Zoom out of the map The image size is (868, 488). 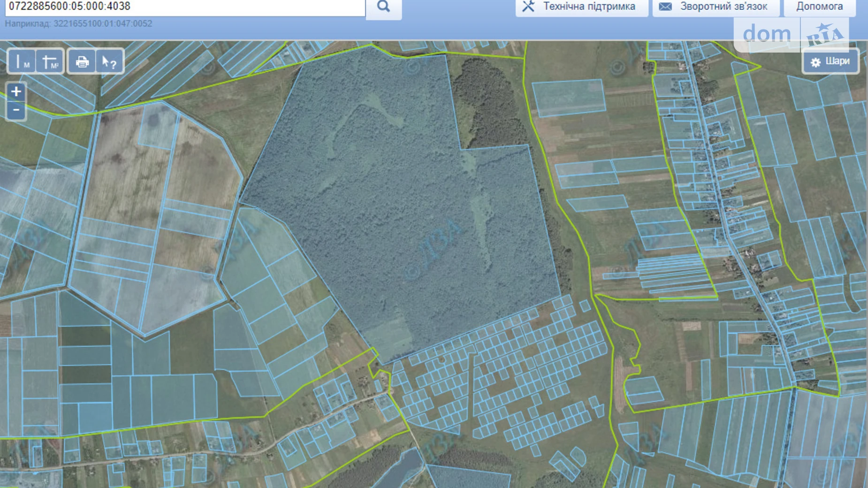[x=16, y=110]
